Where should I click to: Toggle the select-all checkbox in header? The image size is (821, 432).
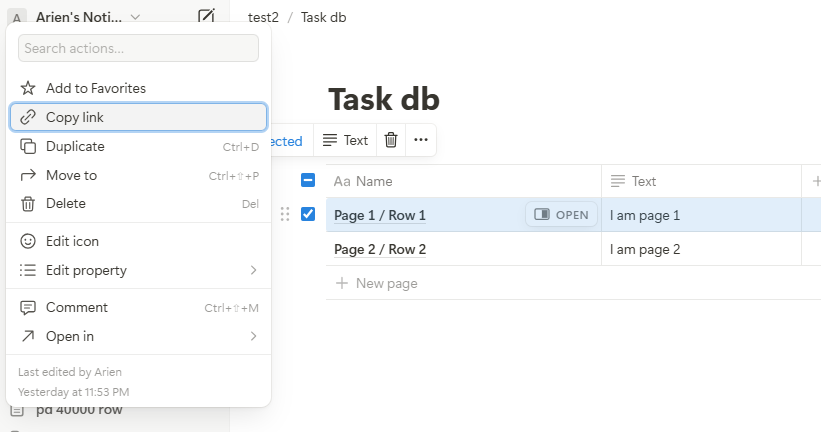pyautogui.click(x=308, y=181)
